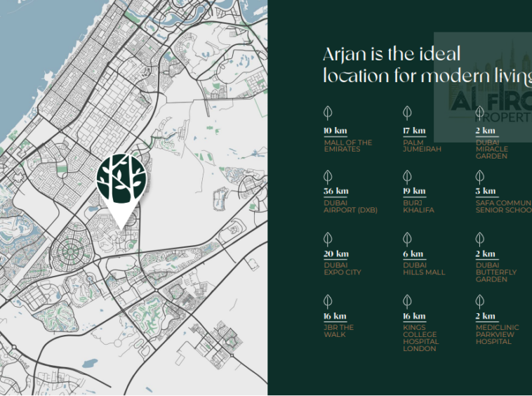Click the 'JBR The Walk' label
532x396 pixels.
(338, 331)
